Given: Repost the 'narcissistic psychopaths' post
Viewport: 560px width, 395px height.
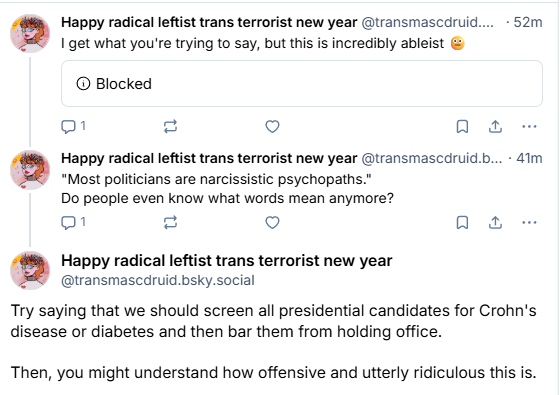Looking at the screenshot, I should click(170, 222).
